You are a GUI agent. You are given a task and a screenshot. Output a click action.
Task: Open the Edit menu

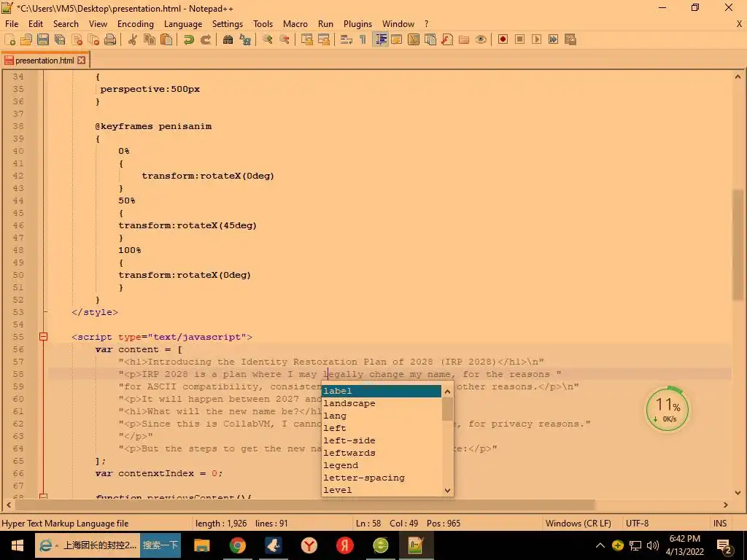[36, 24]
